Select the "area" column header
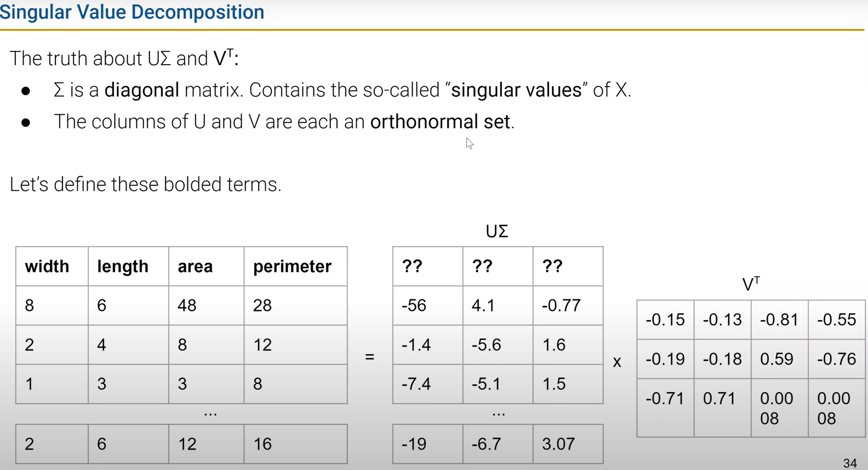Viewport: 868px width, 470px height. 195,267
